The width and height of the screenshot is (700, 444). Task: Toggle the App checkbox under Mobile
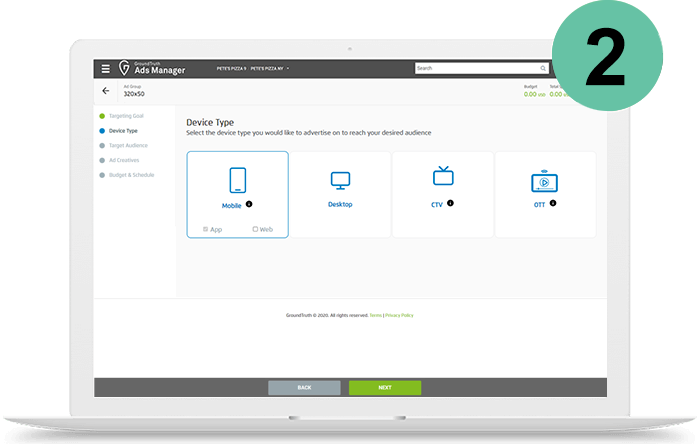coord(205,229)
